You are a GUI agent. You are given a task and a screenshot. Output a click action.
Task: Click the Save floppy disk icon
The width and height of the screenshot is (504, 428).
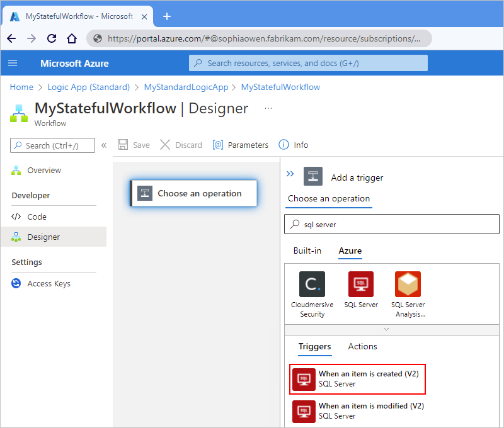[123, 145]
